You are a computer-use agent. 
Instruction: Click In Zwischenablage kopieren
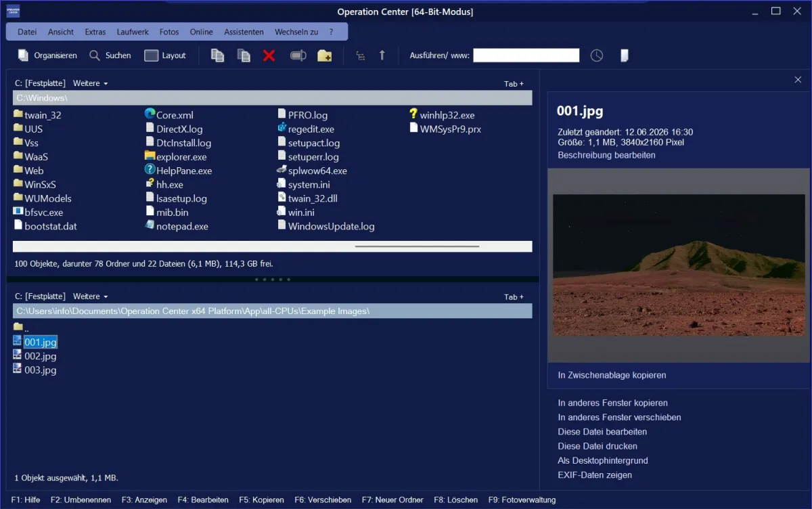(x=612, y=375)
